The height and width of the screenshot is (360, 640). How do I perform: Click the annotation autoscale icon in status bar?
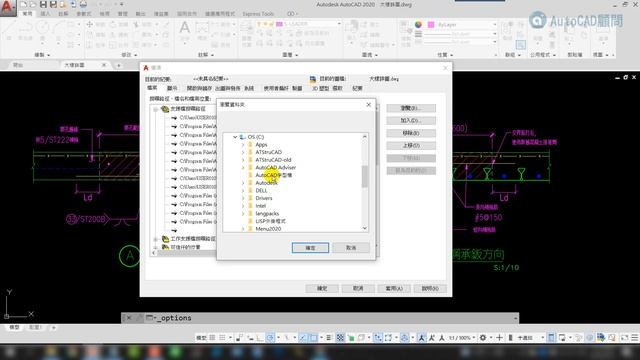tap(432, 338)
